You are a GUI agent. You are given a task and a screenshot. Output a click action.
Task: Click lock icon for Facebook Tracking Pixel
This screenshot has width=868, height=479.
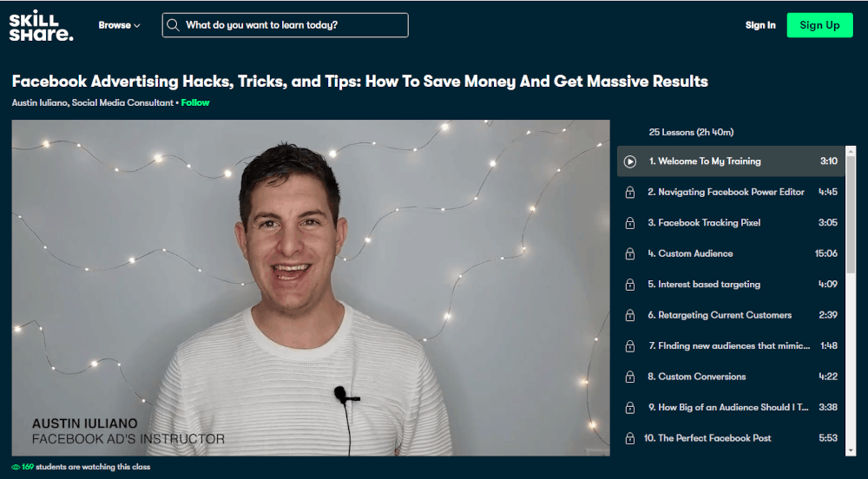click(630, 223)
